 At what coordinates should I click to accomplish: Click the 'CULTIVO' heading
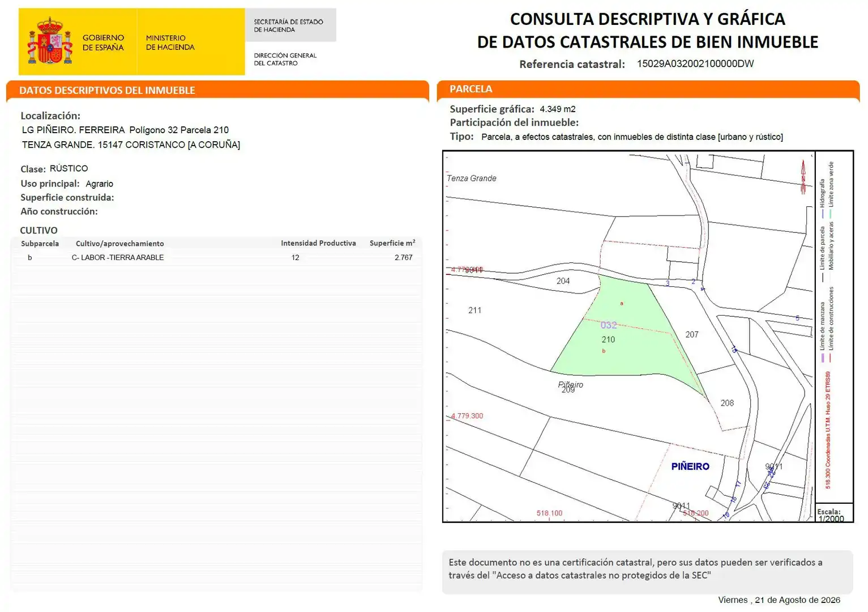39,230
